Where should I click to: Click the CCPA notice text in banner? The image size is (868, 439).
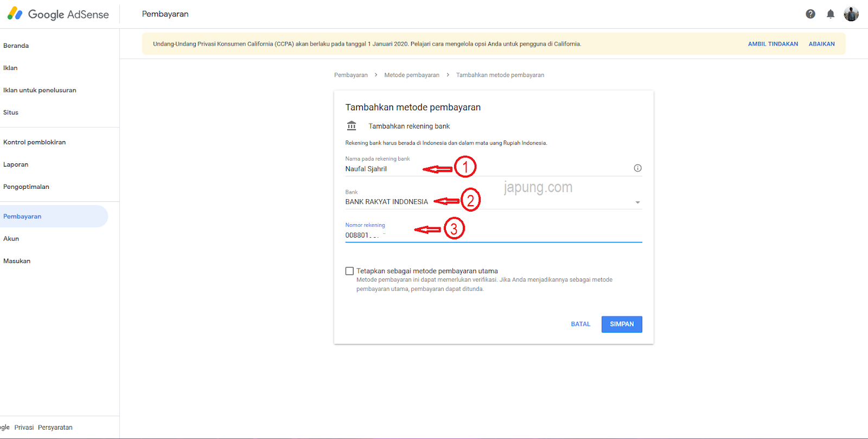coord(367,44)
